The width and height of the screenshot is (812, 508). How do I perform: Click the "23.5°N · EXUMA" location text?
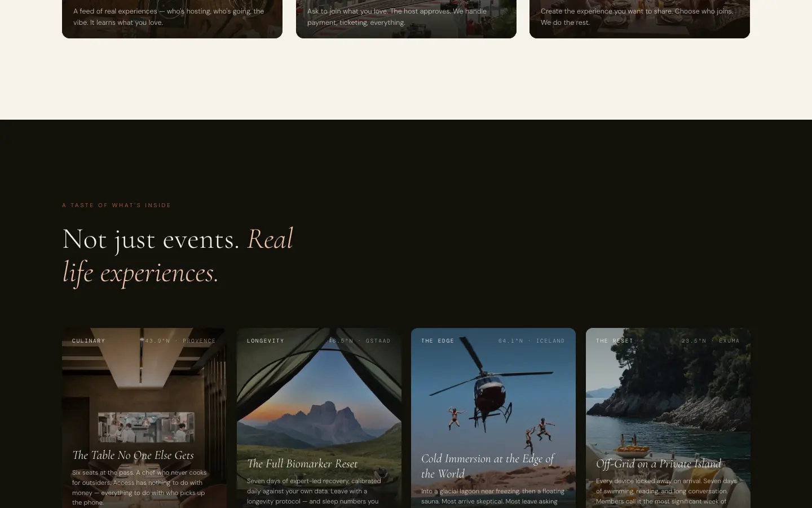coord(710,341)
